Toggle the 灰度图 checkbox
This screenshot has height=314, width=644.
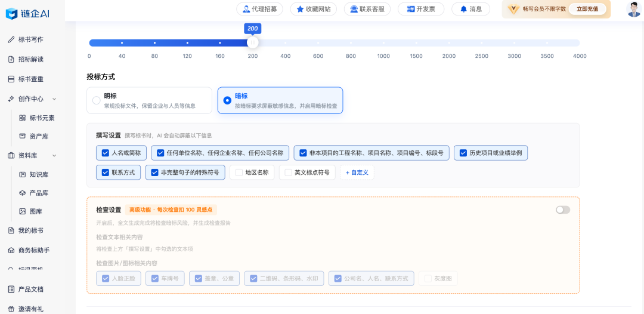point(428,279)
